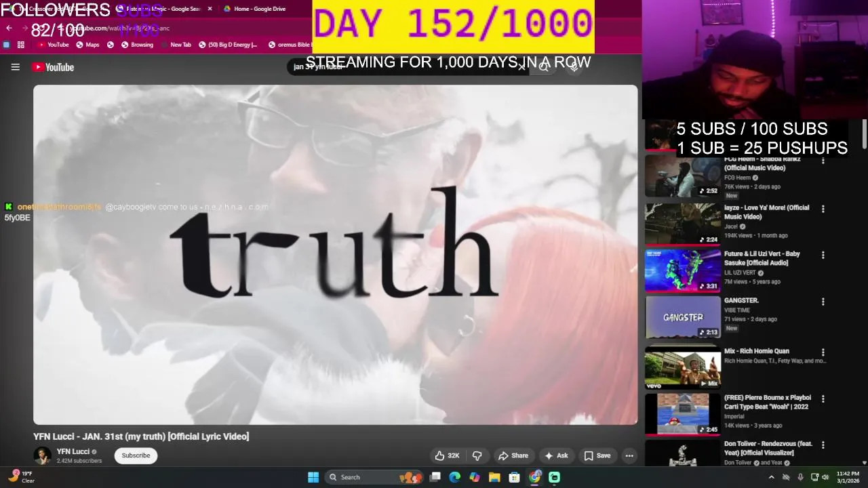
Task: Clear the YouTube search box text
Action: [521, 66]
